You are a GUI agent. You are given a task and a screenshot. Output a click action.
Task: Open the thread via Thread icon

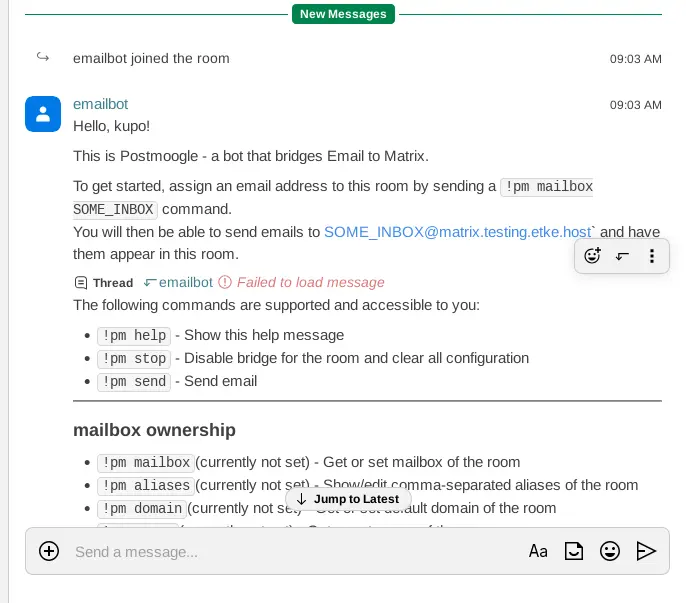(81, 283)
